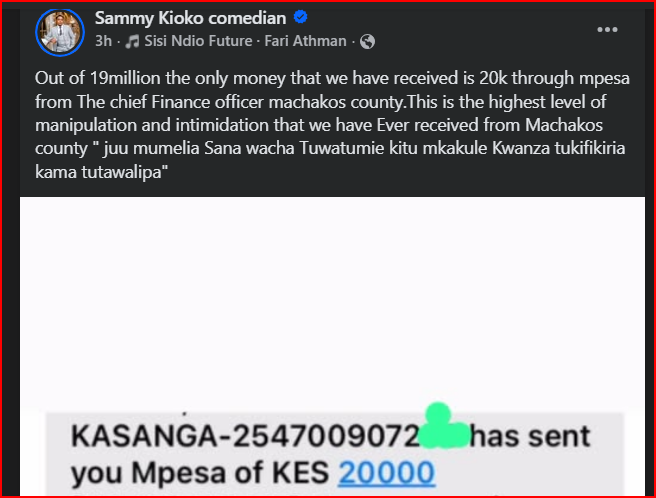This screenshot has height=498, width=656.
Task: Click the 'you Mpesa of KES' text
Action: tap(200, 473)
